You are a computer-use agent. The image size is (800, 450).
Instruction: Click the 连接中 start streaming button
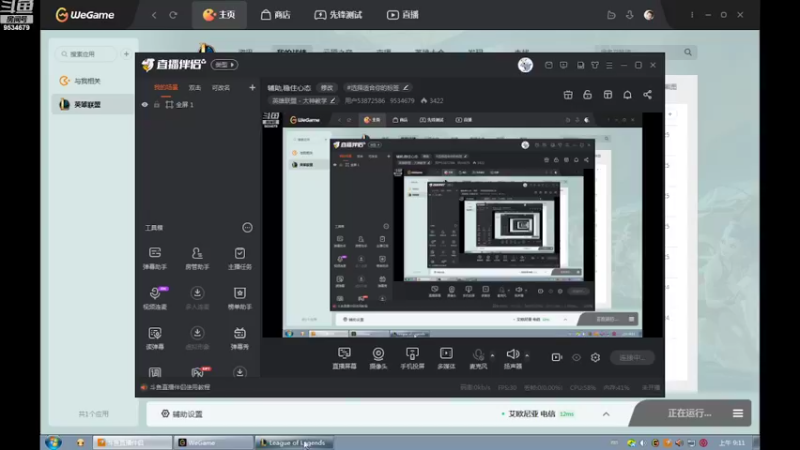(x=632, y=358)
